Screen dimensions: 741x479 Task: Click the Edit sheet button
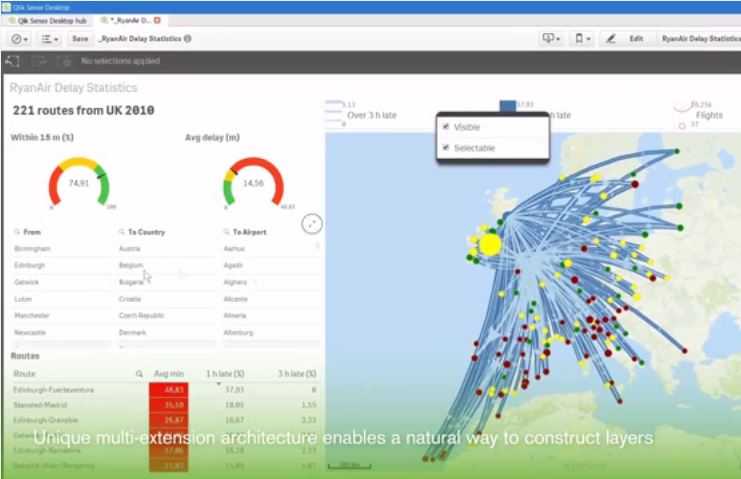pyautogui.click(x=635, y=38)
